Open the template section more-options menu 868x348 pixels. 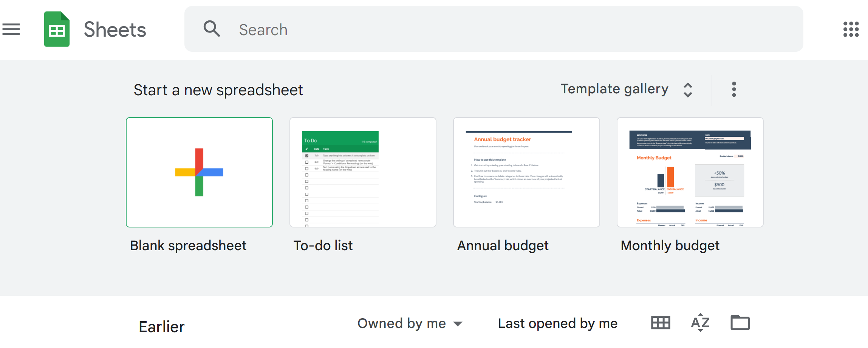point(733,90)
